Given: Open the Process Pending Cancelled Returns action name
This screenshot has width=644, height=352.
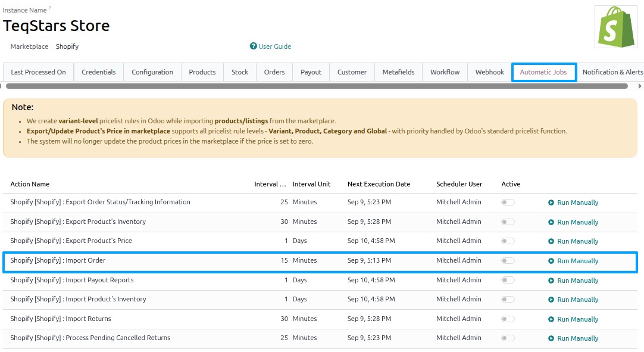Looking at the screenshot, I should tap(90, 338).
